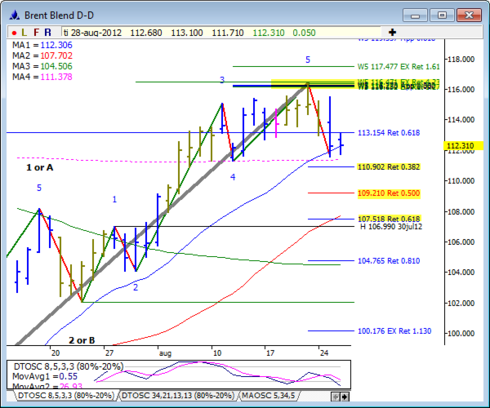
Task: Click the '1 or A' wave annotation
Action: coord(40,168)
